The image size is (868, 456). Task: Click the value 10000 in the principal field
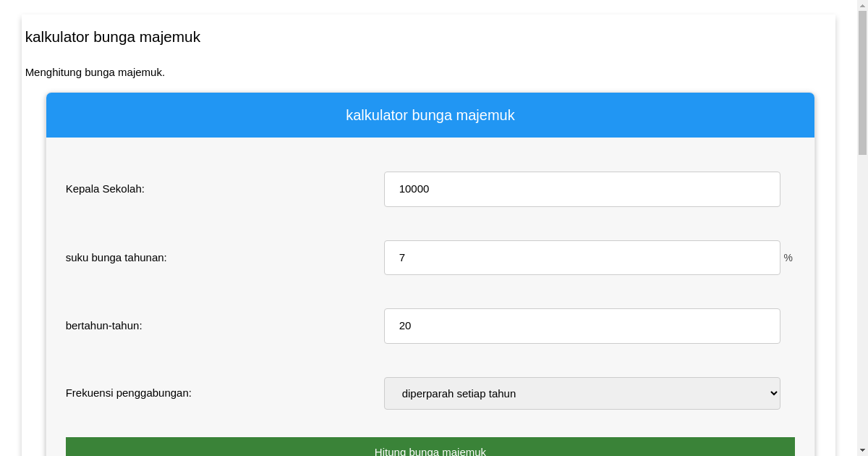(x=413, y=189)
